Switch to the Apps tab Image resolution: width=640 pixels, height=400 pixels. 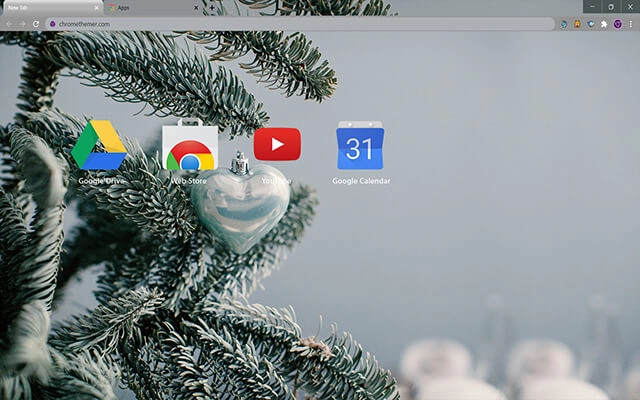pyautogui.click(x=151, y=8)
